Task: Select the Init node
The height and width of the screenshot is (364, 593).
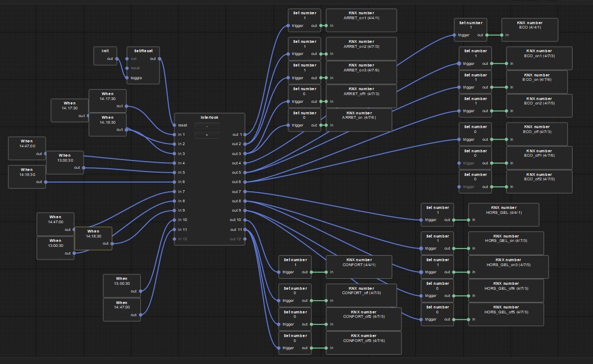Action: pyautogui.click(x=105, y=51)
